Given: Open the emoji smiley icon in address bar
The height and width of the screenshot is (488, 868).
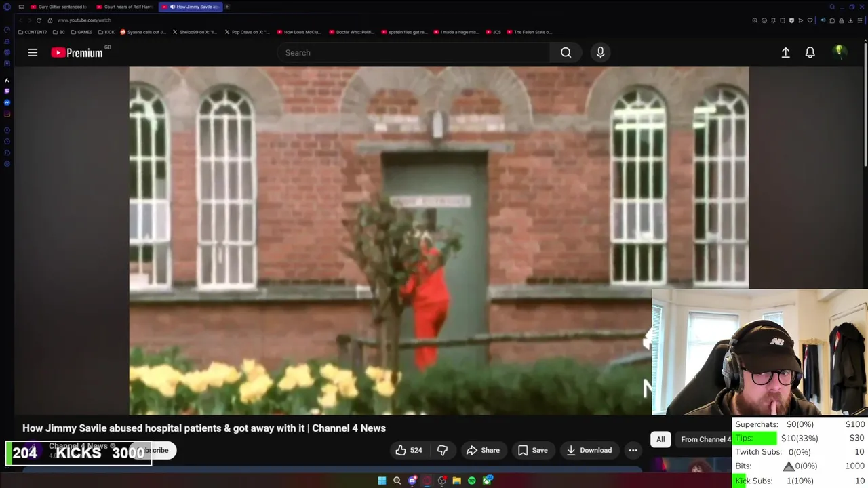Looking at the screenshot, I should 764,20.
